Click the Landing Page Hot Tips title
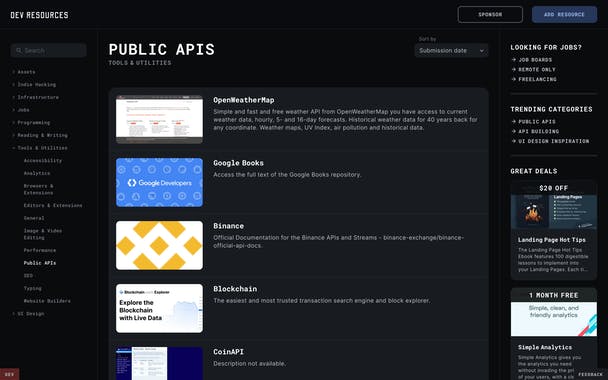This screenshot has width=608, height=380. 552,240
